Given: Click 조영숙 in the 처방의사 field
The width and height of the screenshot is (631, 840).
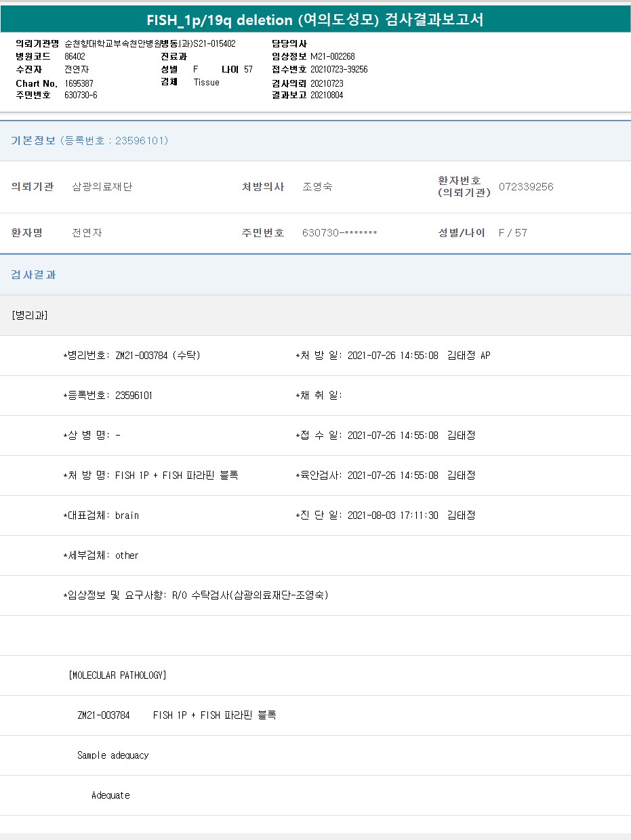Looking at the screenshot, I should click(317, 187).
